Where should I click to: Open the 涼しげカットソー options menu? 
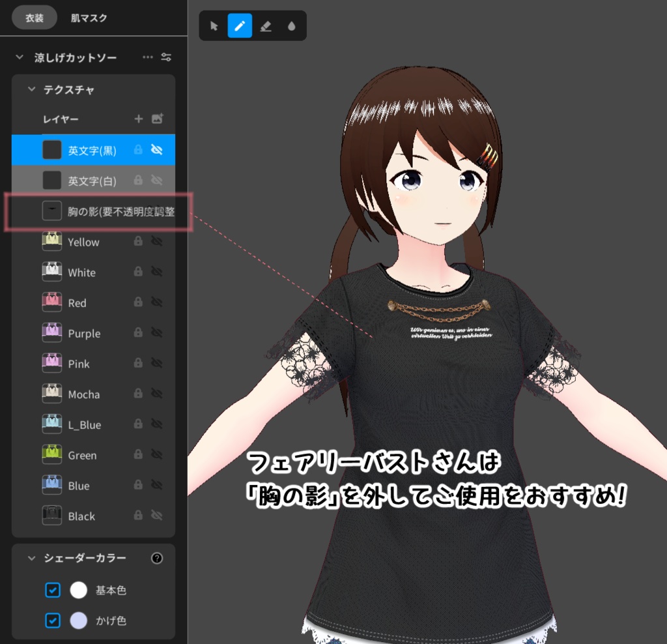(147, 57)
